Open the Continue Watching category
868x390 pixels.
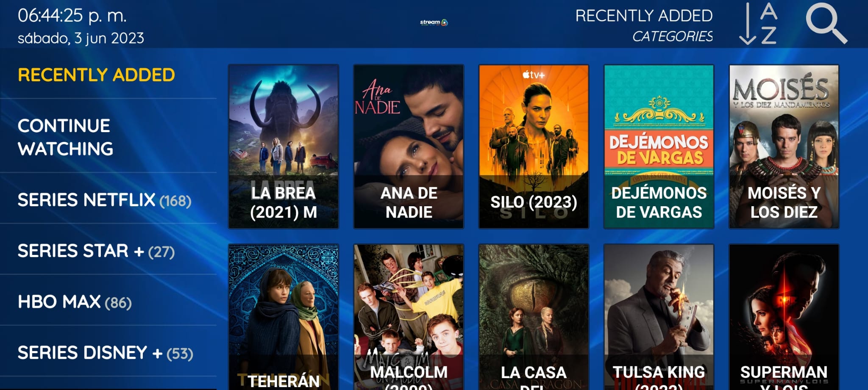tap(66, 137)
